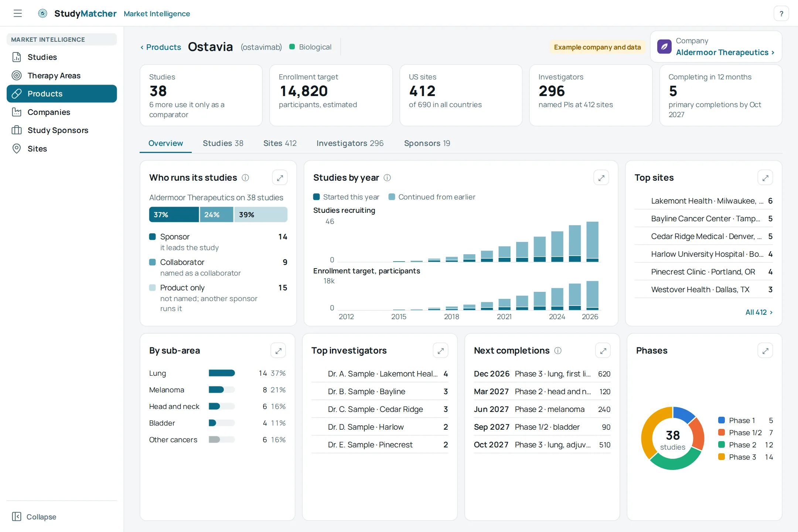
Task: Open Studies in the sidebar
Action: [x=62, y=57]
